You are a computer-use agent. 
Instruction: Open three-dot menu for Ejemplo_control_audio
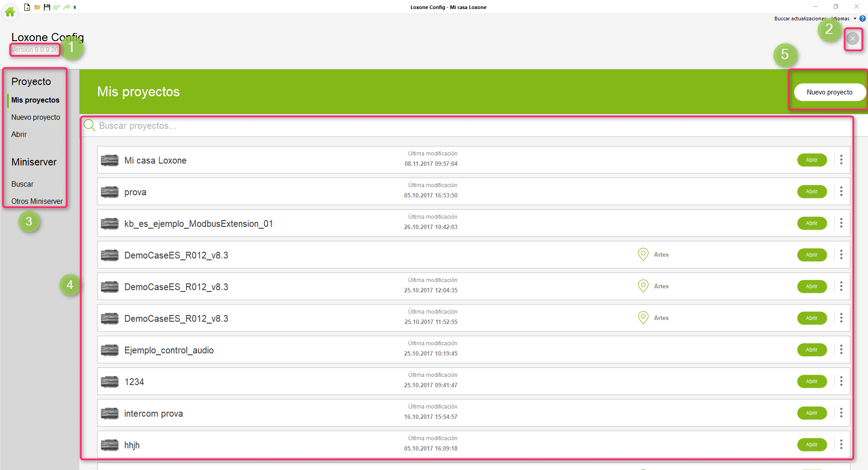841,349
